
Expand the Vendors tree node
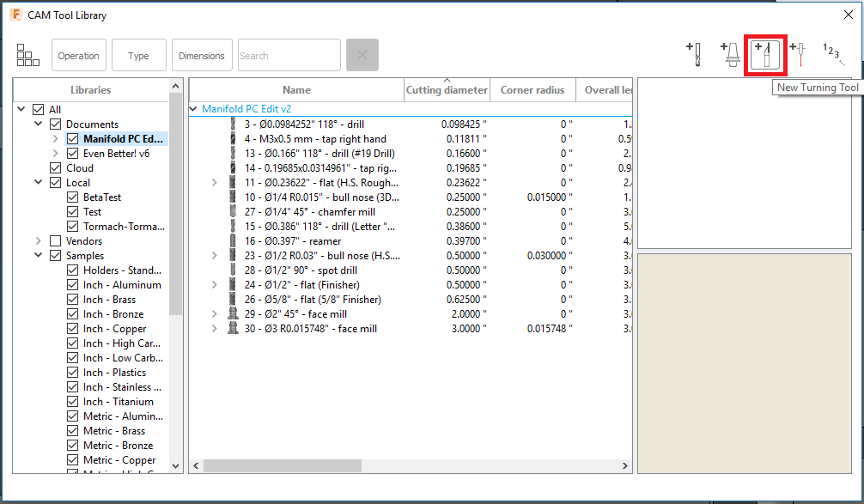(38, 241)
